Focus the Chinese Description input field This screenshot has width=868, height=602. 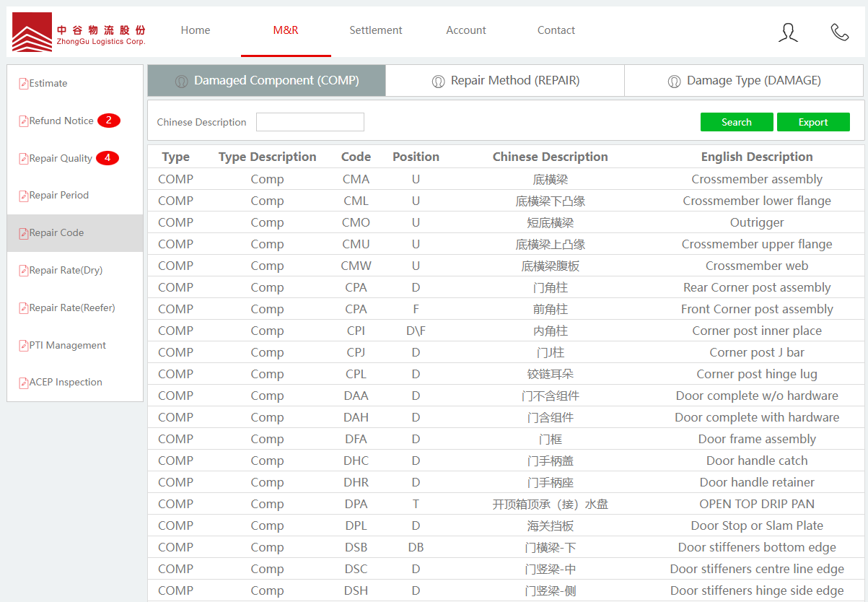point(310,122)
